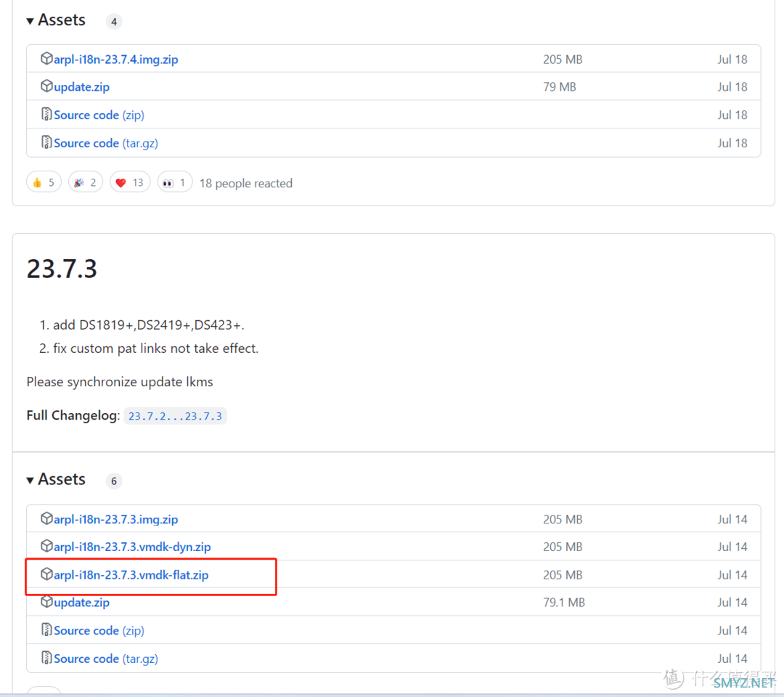Image resolution: width=784 pixels, height=697 pixels.
Task: Download Jul 18 Source code (zip)
Action: 99,115
